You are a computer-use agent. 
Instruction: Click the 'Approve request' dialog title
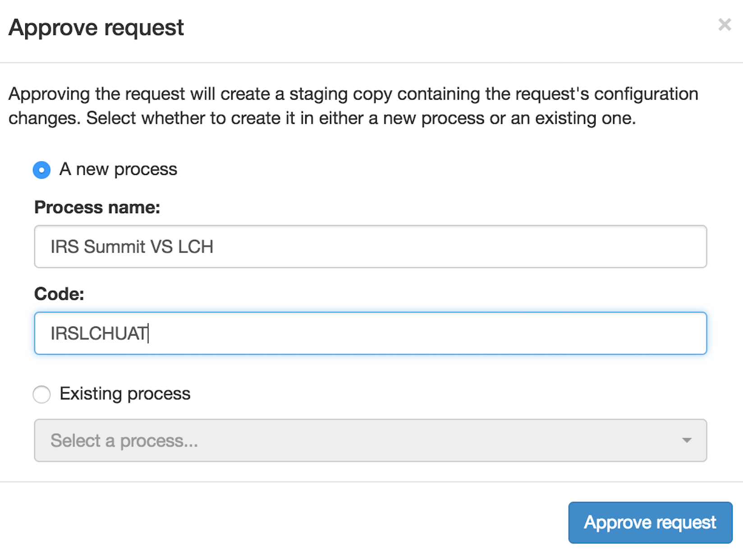pyautogui.click(x=96, y=28)
